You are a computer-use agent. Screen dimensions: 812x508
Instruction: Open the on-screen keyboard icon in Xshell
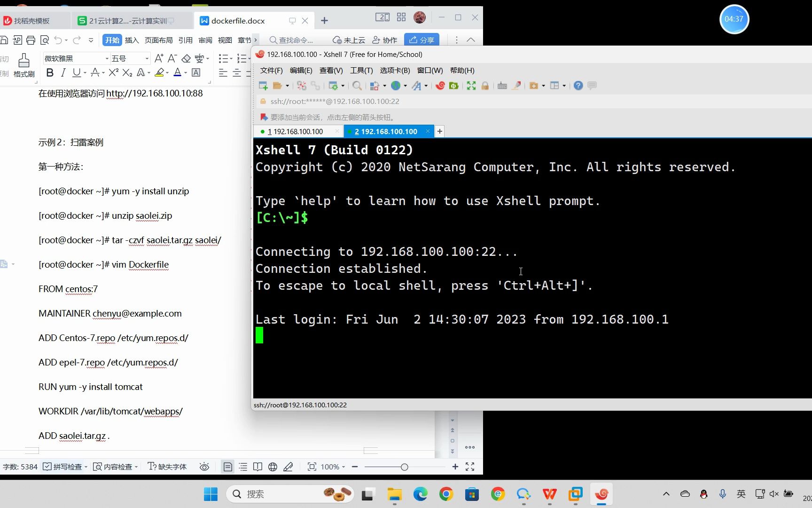click(502, 86)
